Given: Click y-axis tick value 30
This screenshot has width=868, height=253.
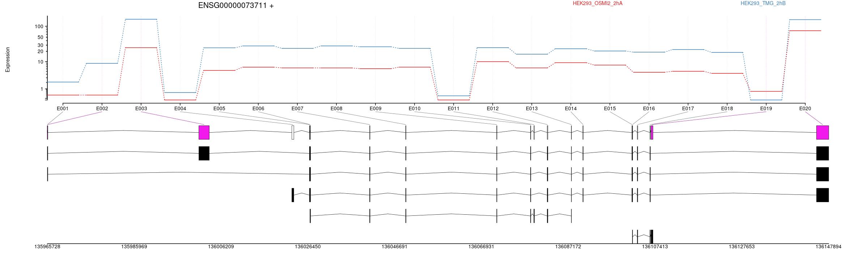Looking at the screenshot, I should [x=41, y=46].
